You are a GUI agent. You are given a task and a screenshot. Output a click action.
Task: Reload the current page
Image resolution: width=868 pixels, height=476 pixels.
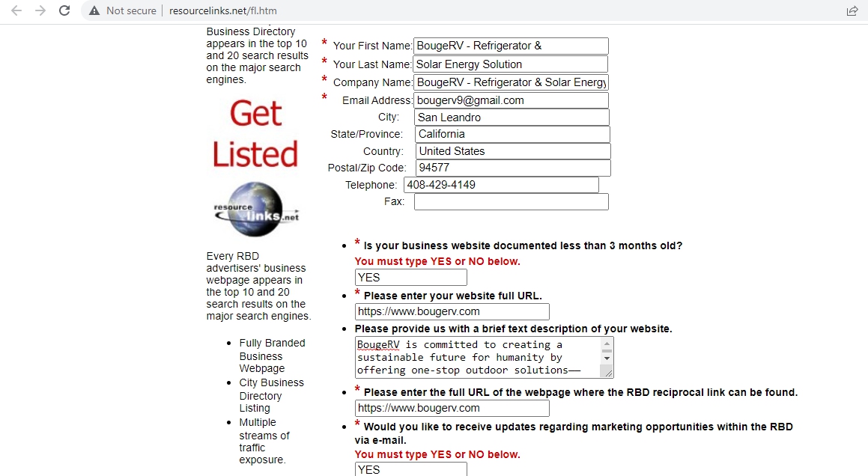pos(64,10)
